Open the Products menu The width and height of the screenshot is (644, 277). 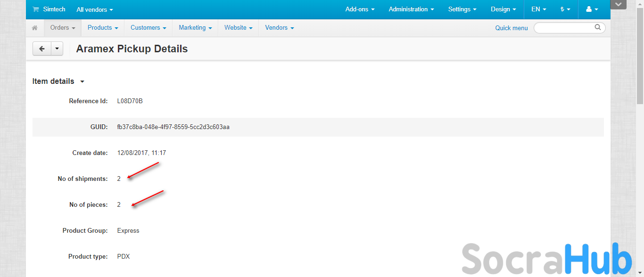pos(103,28)
